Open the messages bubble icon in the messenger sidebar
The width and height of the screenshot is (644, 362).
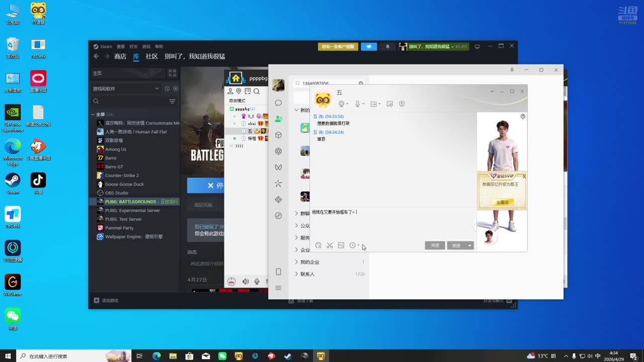point(278,103)
